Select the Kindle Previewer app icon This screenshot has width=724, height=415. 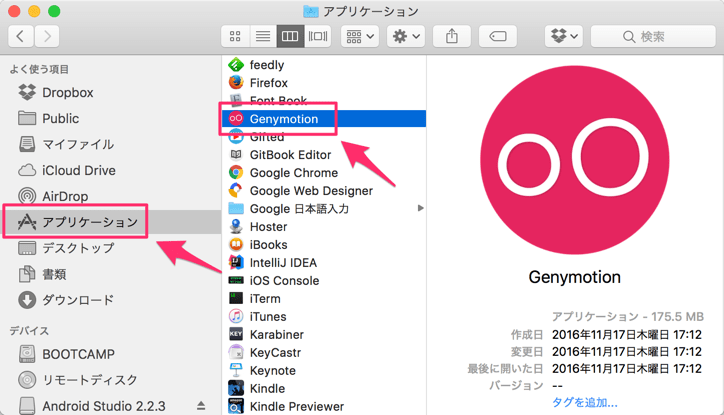pos(236,407)
